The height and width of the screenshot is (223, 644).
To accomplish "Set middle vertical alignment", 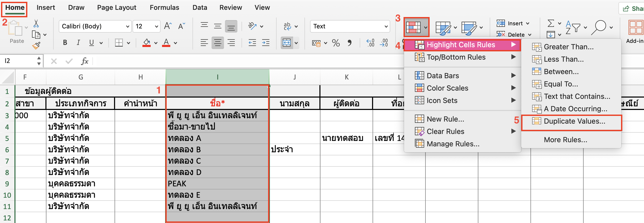I will [x=218, y=26].
